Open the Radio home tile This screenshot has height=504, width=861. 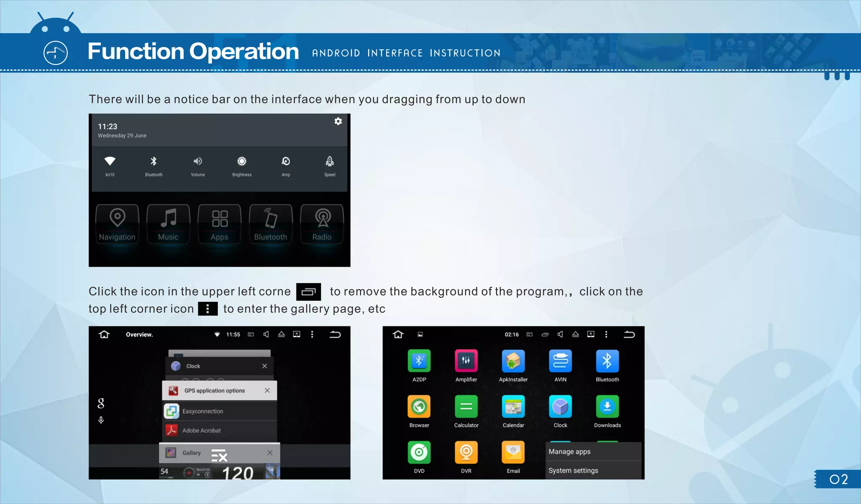(x=322, y=224)
